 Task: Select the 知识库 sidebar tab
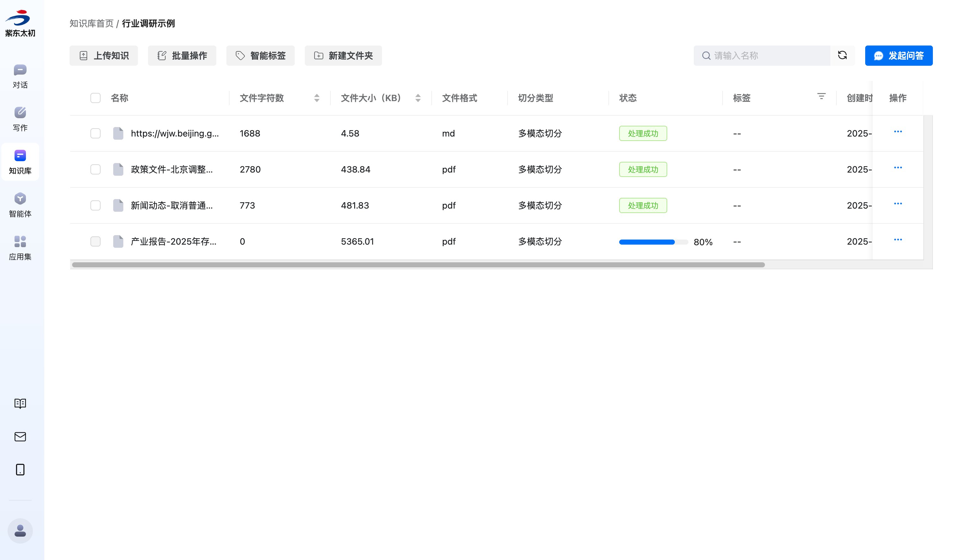(x=20, y=162)
